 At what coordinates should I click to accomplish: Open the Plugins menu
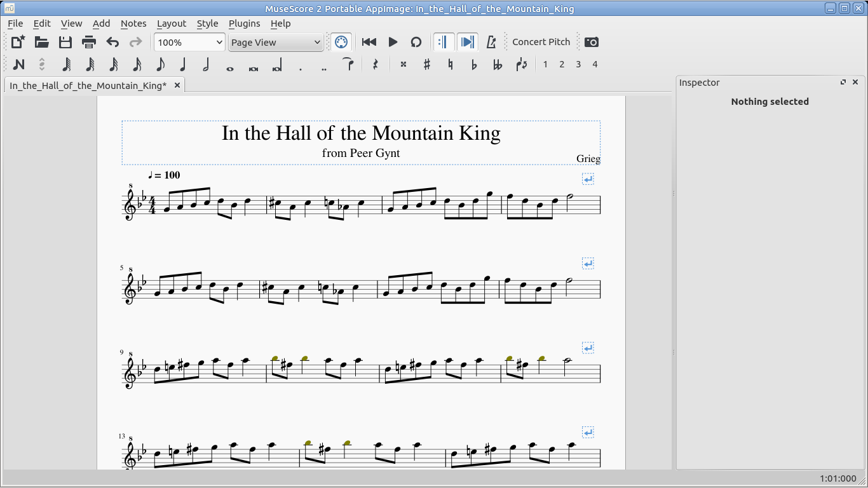click(244, 24)
